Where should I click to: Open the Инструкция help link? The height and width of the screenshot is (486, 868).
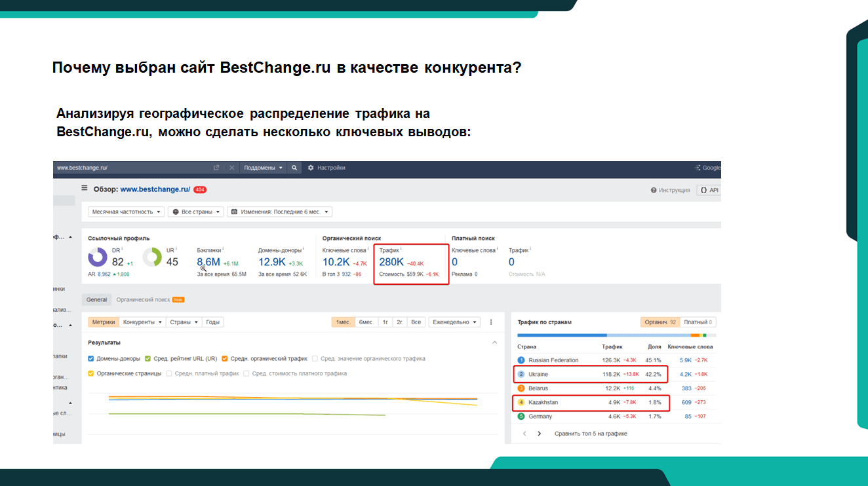click(x=670, y=190)
